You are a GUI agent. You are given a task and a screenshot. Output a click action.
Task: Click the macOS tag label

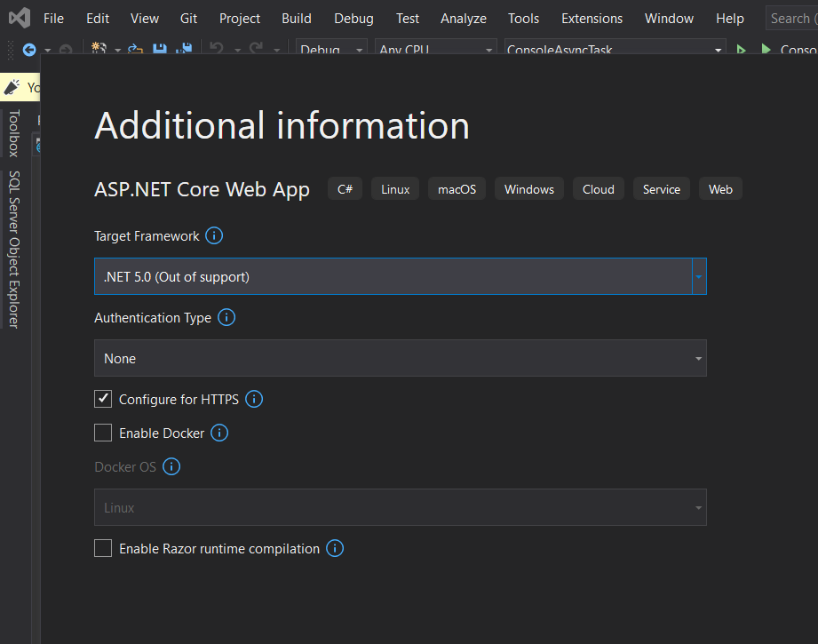coord(457,189)
